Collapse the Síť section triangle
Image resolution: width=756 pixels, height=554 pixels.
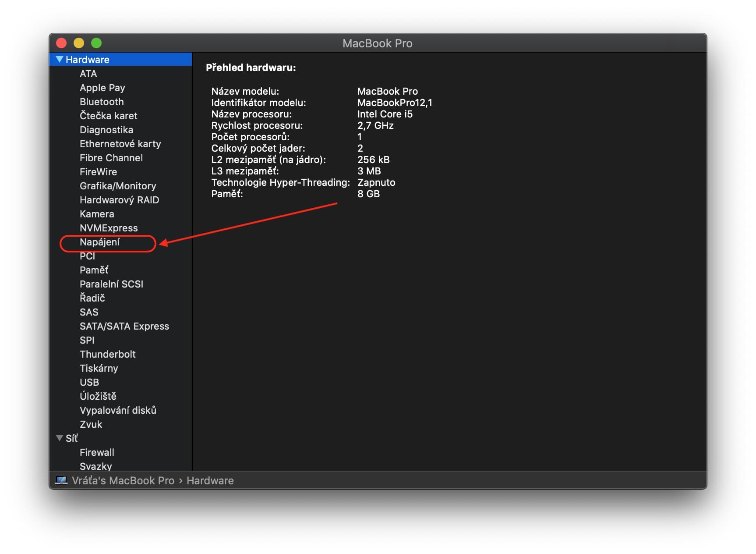(x=60, y=438)
